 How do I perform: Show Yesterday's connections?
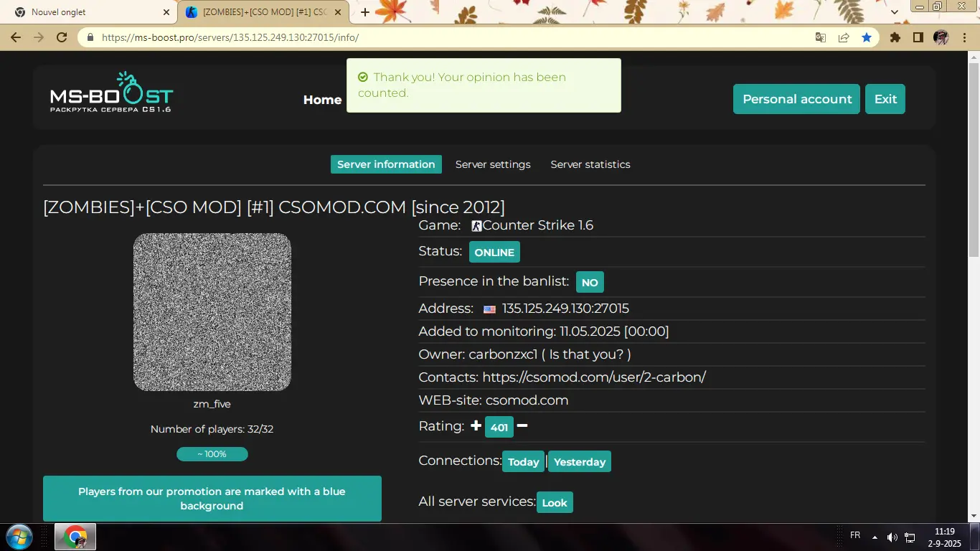pyautogui.click(x=580, y=462)
